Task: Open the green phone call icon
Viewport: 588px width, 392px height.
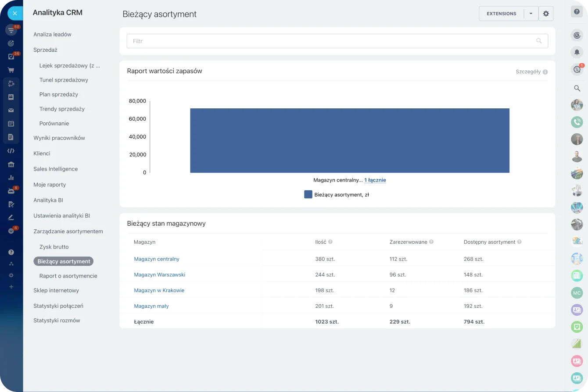Action: click(577, 121)
